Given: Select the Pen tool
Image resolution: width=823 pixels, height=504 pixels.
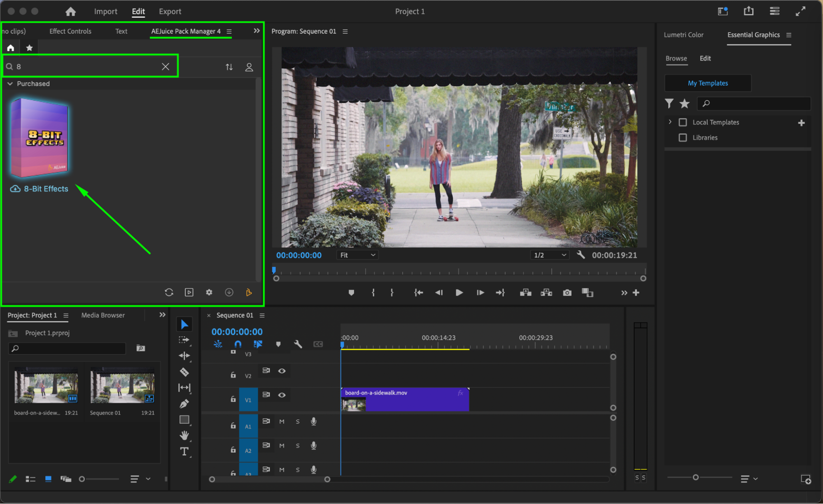Looking at the screenshot, I should [184, 404].
